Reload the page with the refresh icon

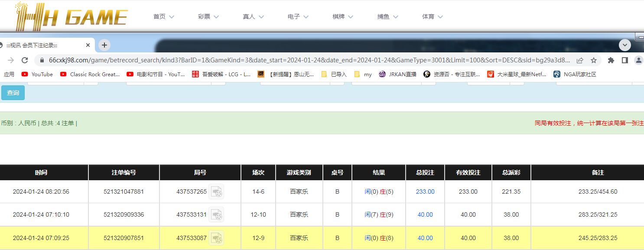[x=25, y=60]
